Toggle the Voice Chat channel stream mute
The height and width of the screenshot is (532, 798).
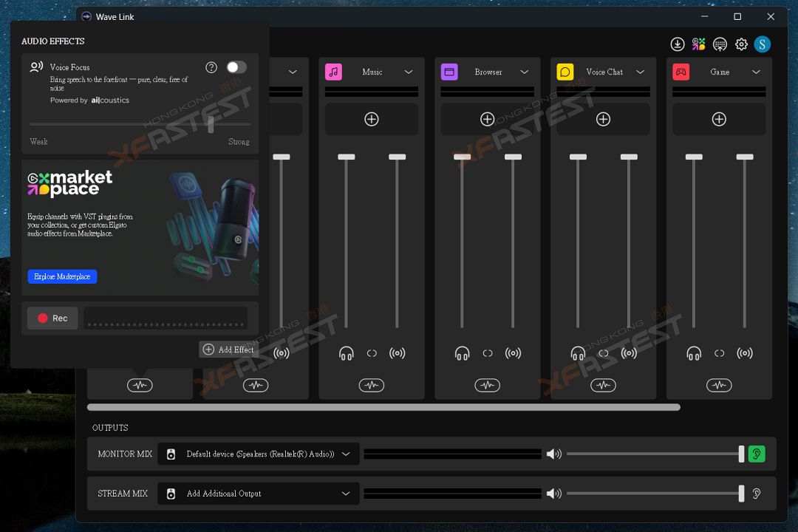pyautogui.click(x=629, y=352)
